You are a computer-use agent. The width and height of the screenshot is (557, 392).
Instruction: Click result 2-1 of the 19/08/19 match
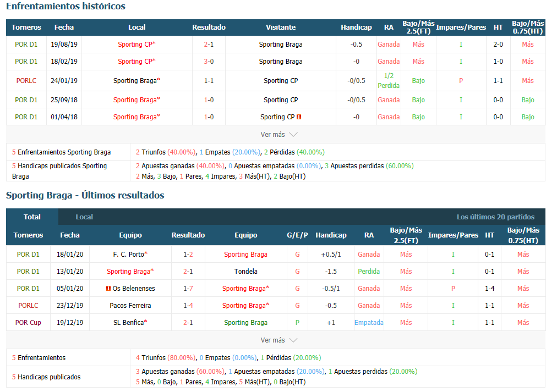[209, 45]
